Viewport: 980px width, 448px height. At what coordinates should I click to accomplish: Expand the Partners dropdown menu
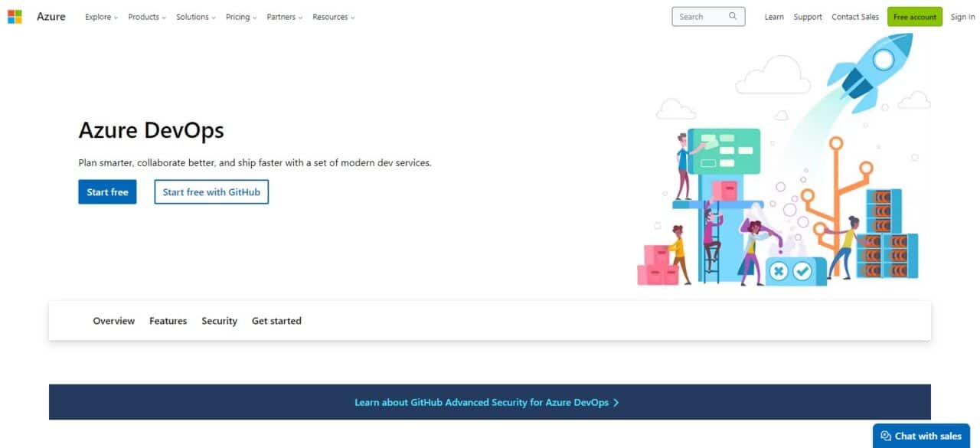285,17
